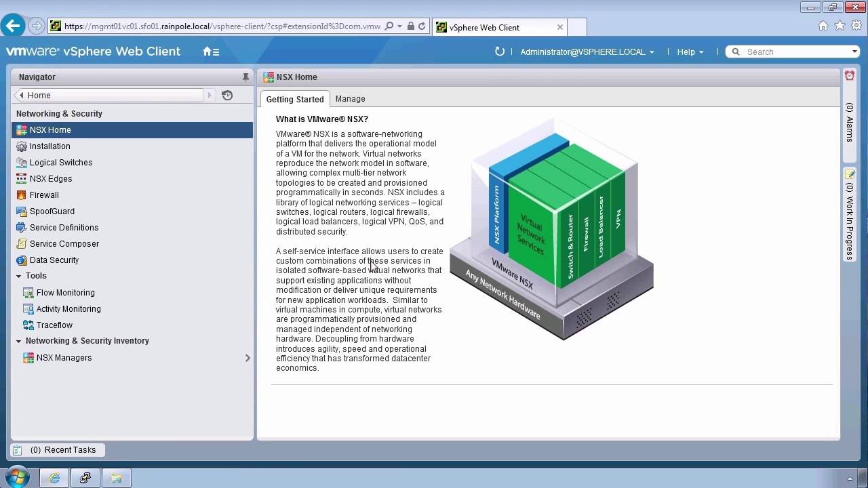This screenshot has height=488, width=868.
Task: Open Installation in navigator
Action: (x=132, y=146)
